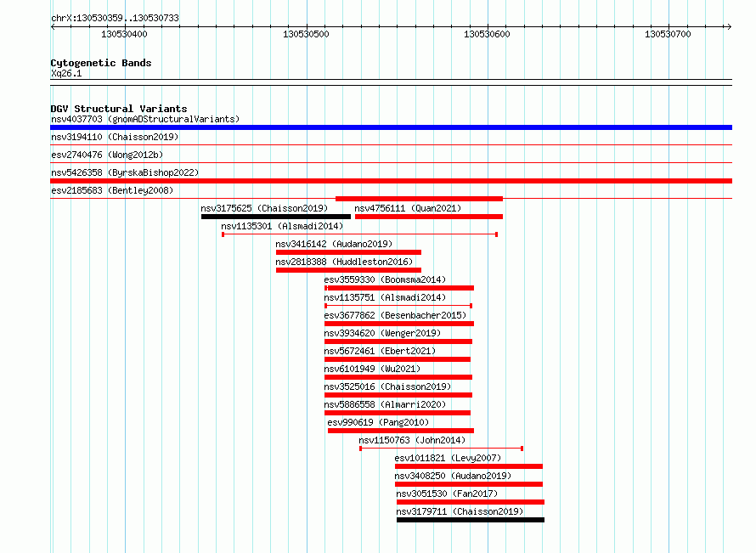Image resolution: width=756 pixels, height=553 pixels.
Task: Click the black nsv3175625 Chaisson2019 bar
Action: (276, 217)
